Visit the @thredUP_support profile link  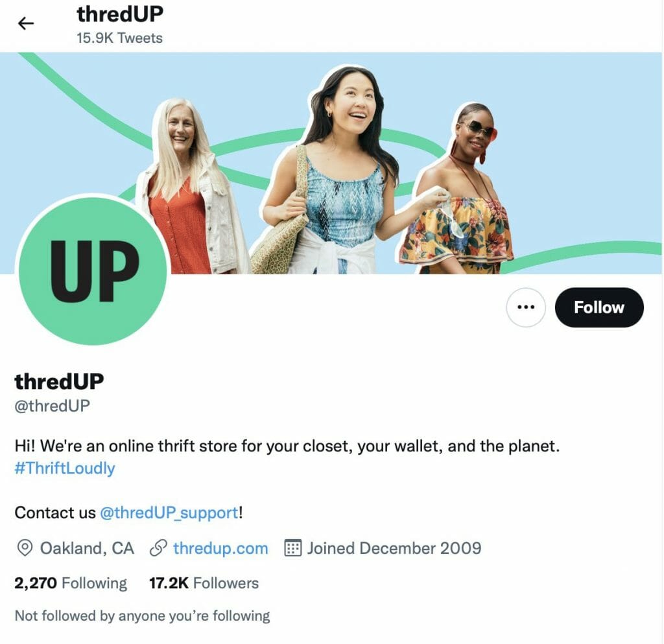[169, 513]
